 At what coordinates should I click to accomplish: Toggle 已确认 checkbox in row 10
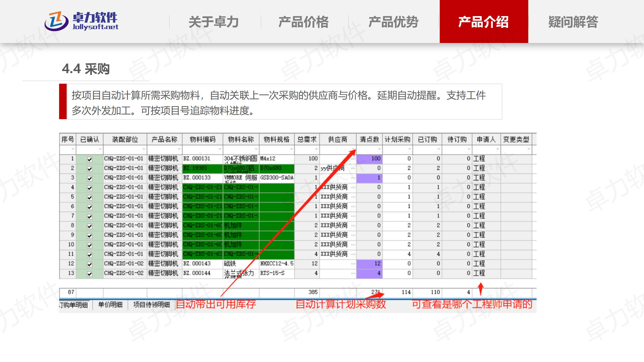(90, 245)
